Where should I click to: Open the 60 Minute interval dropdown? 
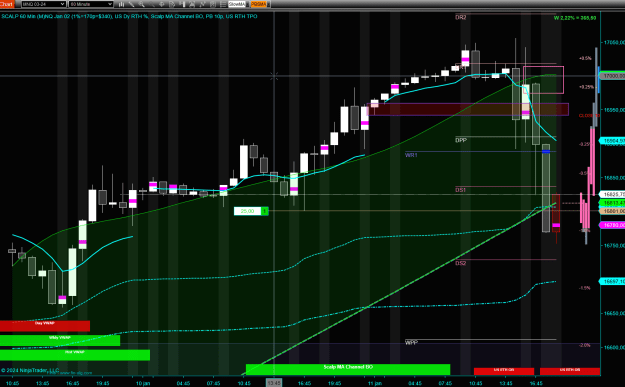point(91,4)
